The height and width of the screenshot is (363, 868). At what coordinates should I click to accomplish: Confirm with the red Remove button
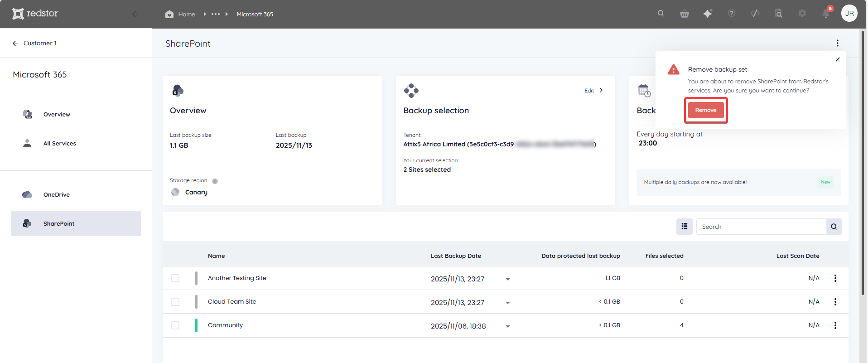tap(706, 110)
